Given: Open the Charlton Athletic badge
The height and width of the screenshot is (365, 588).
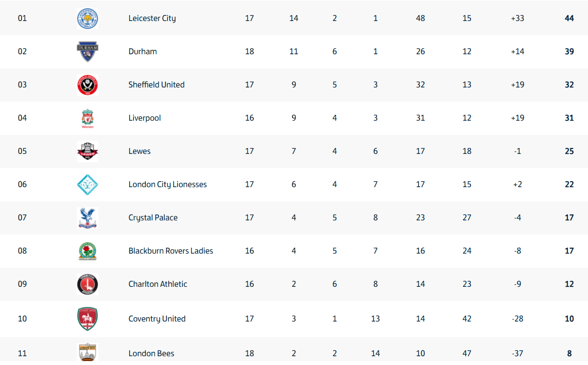Looking at the screenshot, I should 88,284.
